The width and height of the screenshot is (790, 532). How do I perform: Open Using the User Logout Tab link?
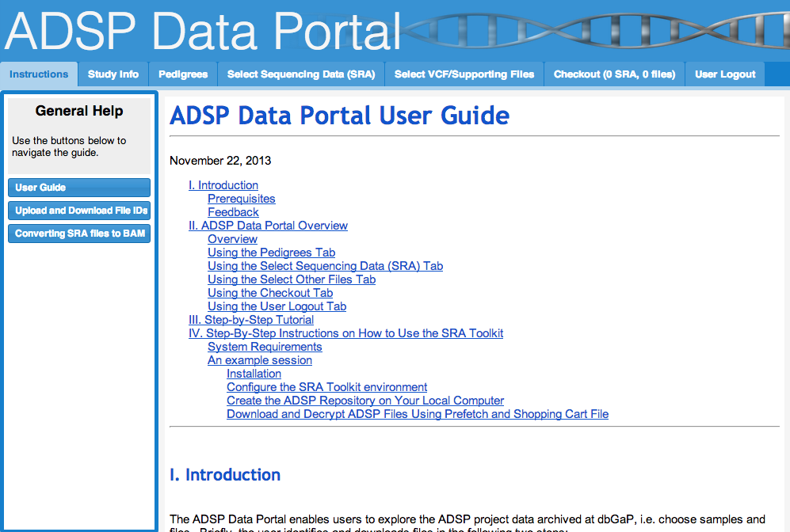[277, 306]
